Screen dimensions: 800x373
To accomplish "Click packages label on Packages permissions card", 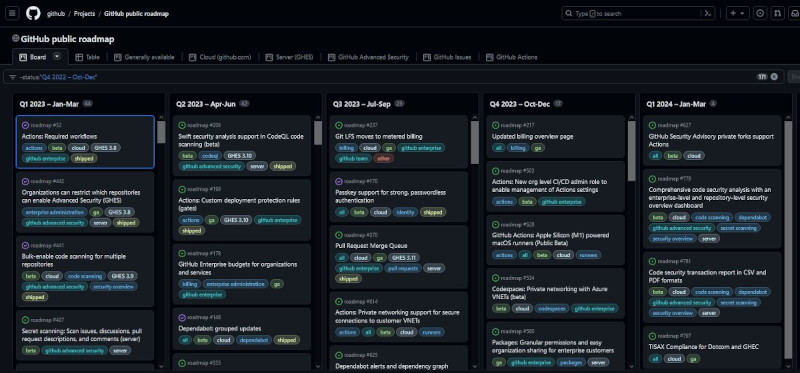I will [570, 363].
